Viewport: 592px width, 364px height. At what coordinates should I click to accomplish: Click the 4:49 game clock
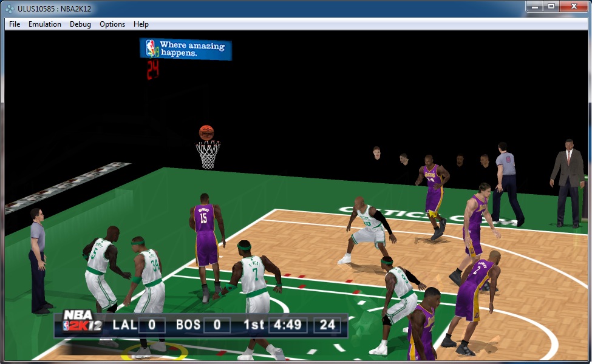[x=288, y=325]
